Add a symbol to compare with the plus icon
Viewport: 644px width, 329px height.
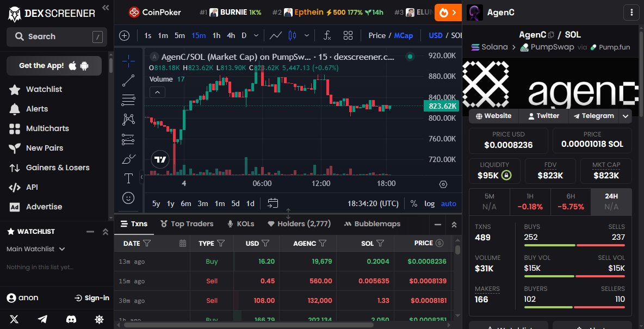click(125, 36)
